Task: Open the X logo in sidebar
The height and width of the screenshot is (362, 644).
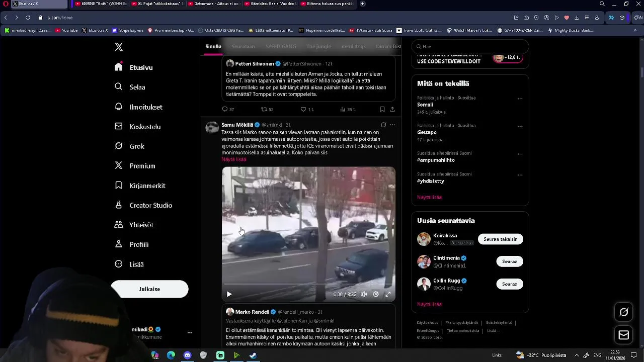Action: (x=119, y=47)
